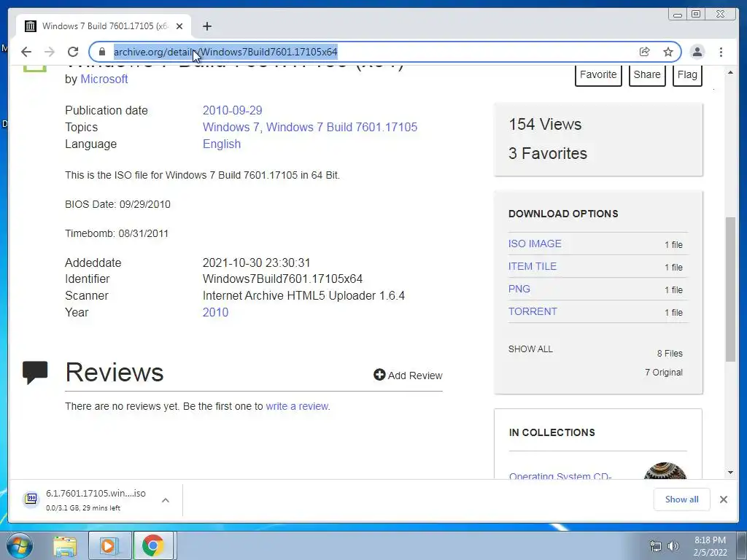Go back with the browser back arrow

26,52
